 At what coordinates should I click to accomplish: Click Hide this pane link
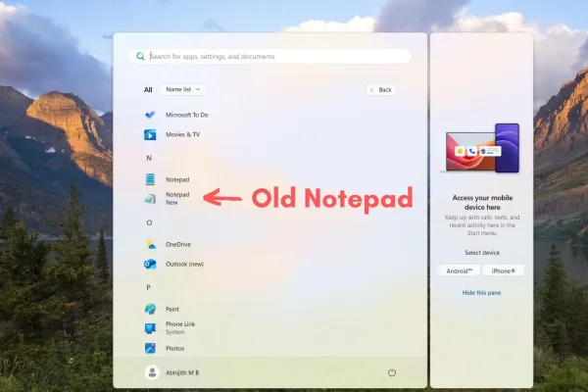click(481, 293)
